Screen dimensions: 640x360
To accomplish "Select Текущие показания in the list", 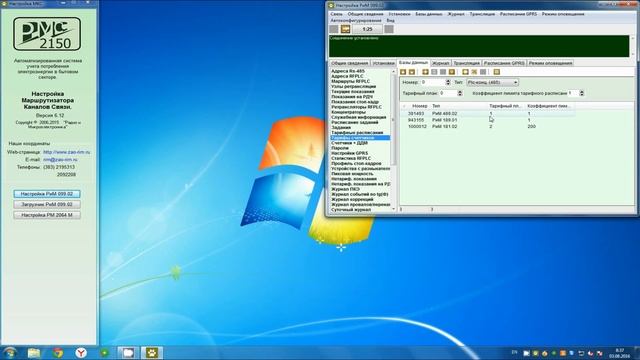I will coord(353,91).
